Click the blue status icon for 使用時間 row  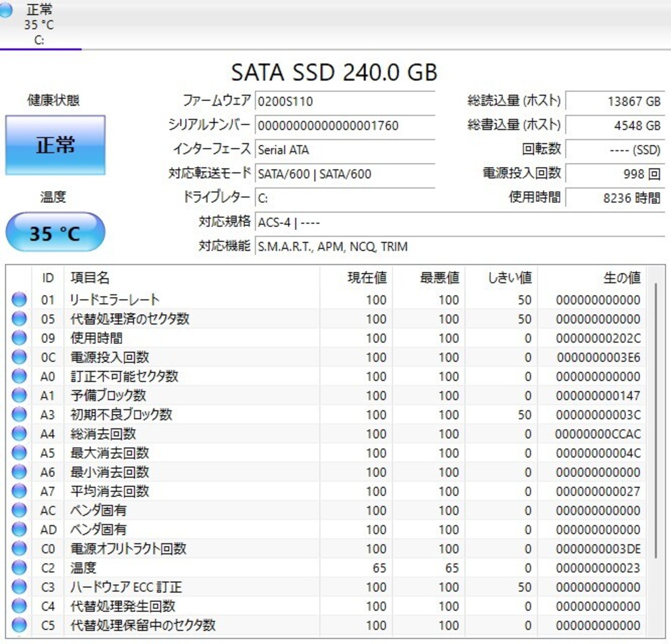pyautogui.click(x=19, y=338)
